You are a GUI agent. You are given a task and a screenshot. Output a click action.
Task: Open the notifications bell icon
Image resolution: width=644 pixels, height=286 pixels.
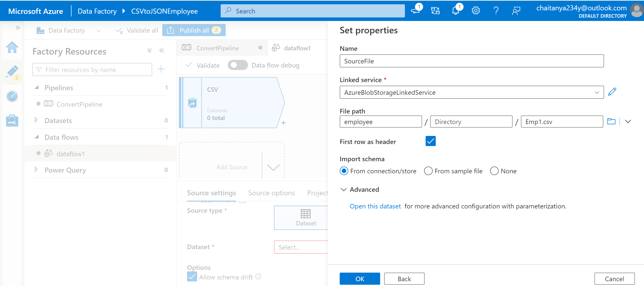[456, 11]
